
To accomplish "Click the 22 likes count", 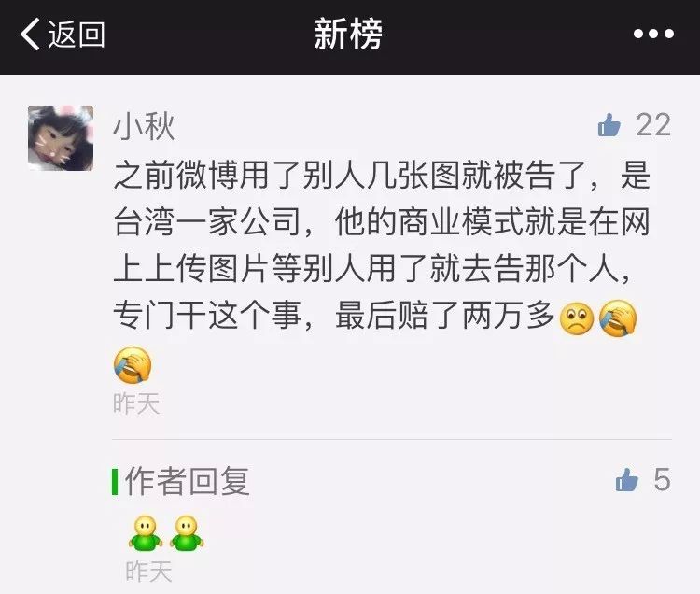I will click(653, 125).
